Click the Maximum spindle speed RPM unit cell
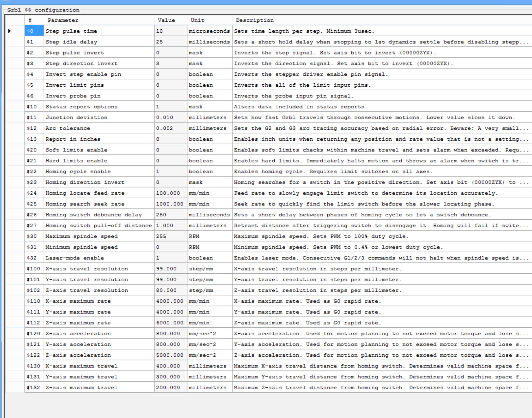 coord(210,236)
